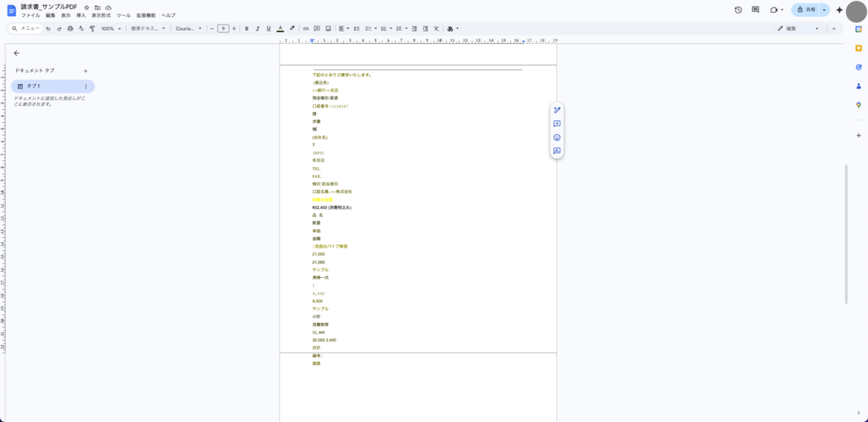The image size is (868, 422).
Task: Toggle bold formatting
Action: pos(247,29)
